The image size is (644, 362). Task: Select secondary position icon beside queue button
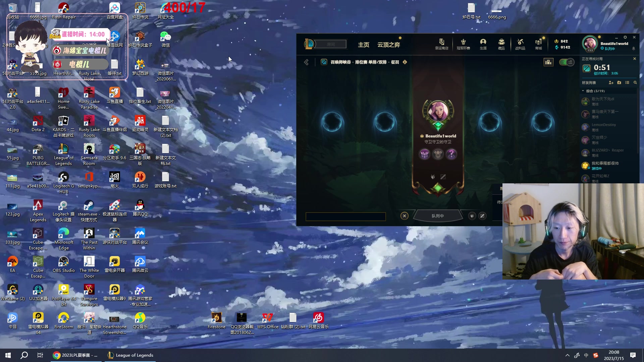click(x=482, y=216)
